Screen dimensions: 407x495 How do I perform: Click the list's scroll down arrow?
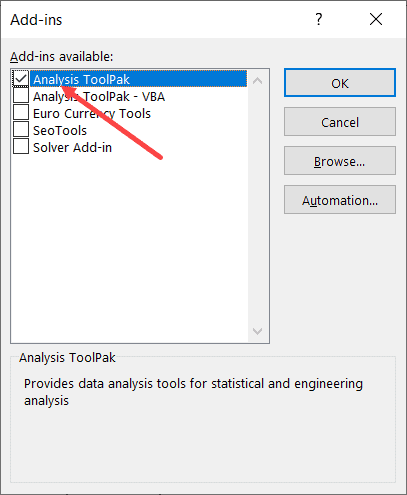257,331
